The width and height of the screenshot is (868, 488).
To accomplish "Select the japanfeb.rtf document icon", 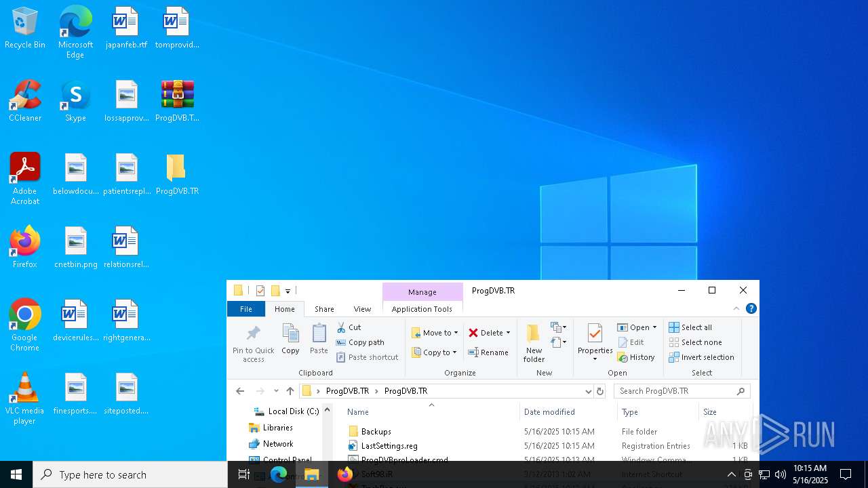I will point(126,28).
